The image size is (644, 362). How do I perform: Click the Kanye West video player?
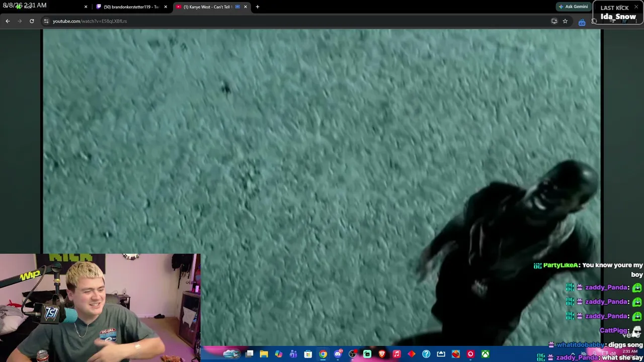[322, 187]
